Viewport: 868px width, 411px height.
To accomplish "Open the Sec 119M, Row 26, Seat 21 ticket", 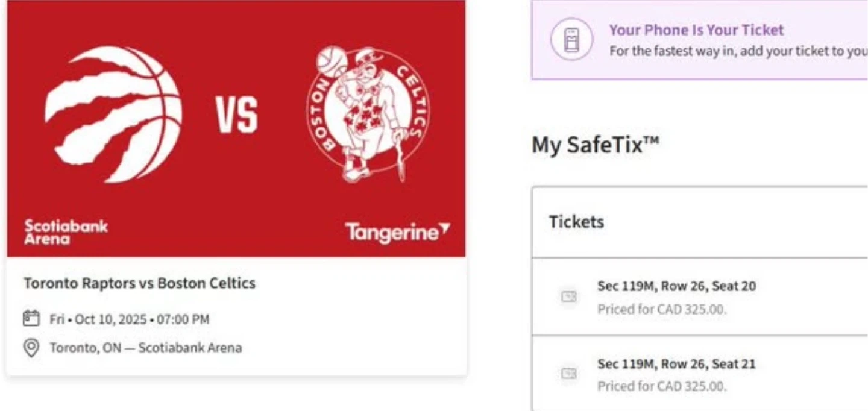I will click(x=676, y=364).
